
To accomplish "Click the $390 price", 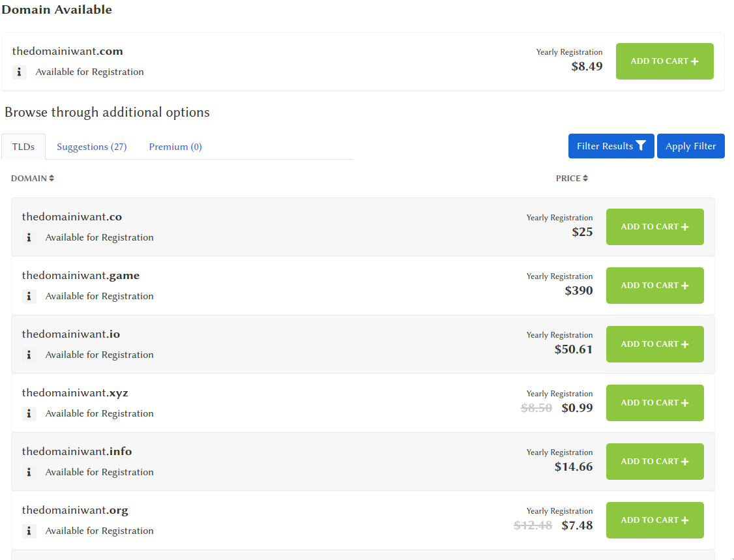I will coord(579,291).
